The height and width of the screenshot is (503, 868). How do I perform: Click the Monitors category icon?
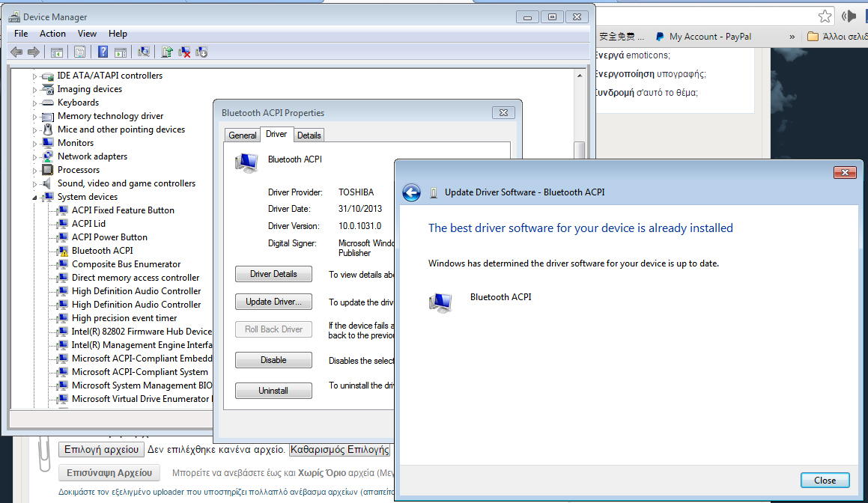[48, 143]
